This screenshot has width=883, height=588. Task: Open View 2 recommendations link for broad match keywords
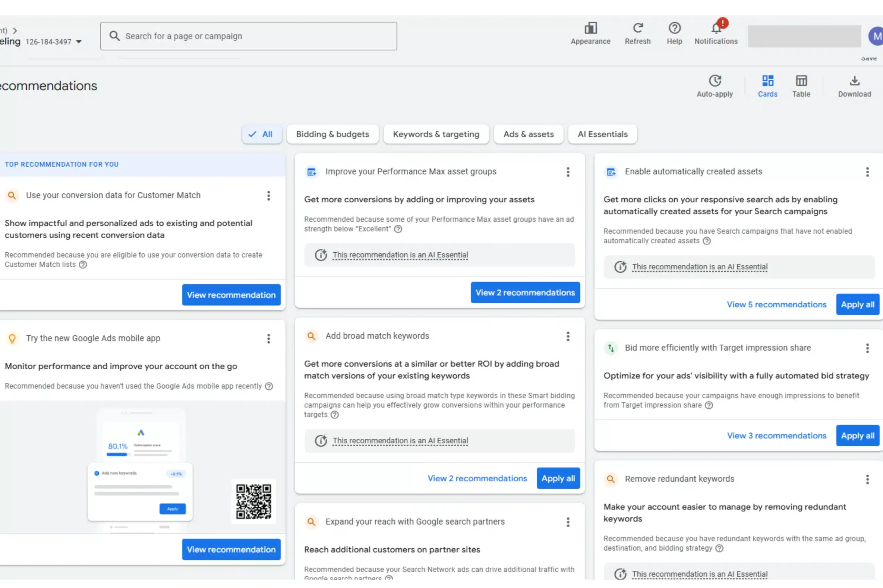pyautogui.click(x=477, y=478)
